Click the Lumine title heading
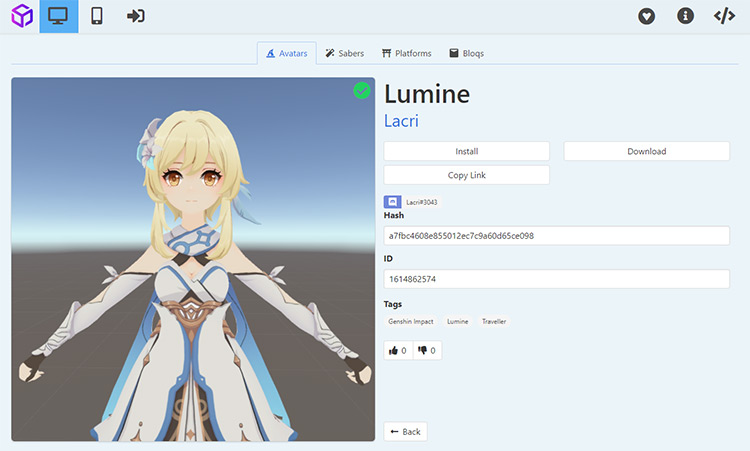Image resolution: width=750 pixels, height=451 pixels. click(x=427, y=94)
